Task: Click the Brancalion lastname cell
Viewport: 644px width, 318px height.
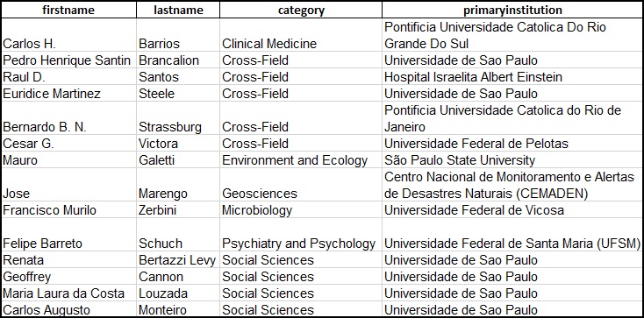Action: click(178, 60)
